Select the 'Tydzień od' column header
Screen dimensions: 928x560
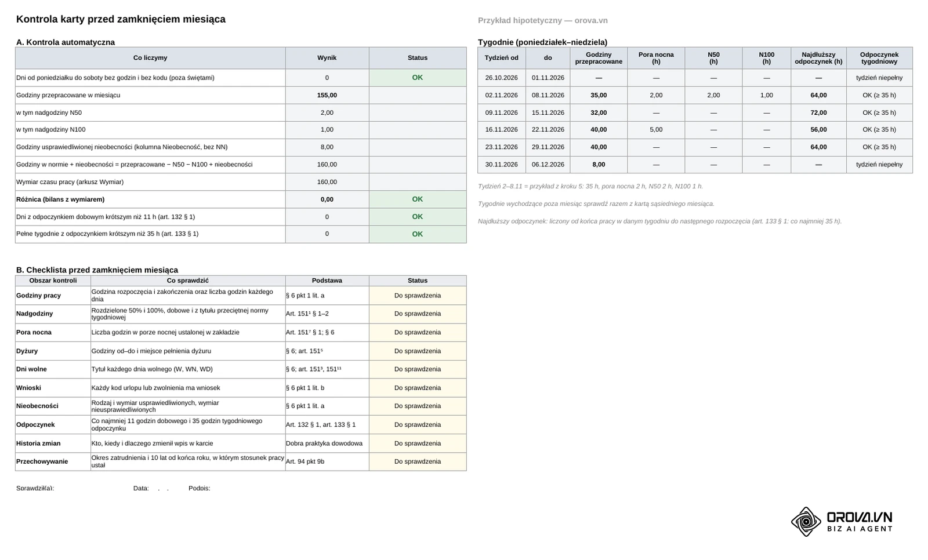502,58
